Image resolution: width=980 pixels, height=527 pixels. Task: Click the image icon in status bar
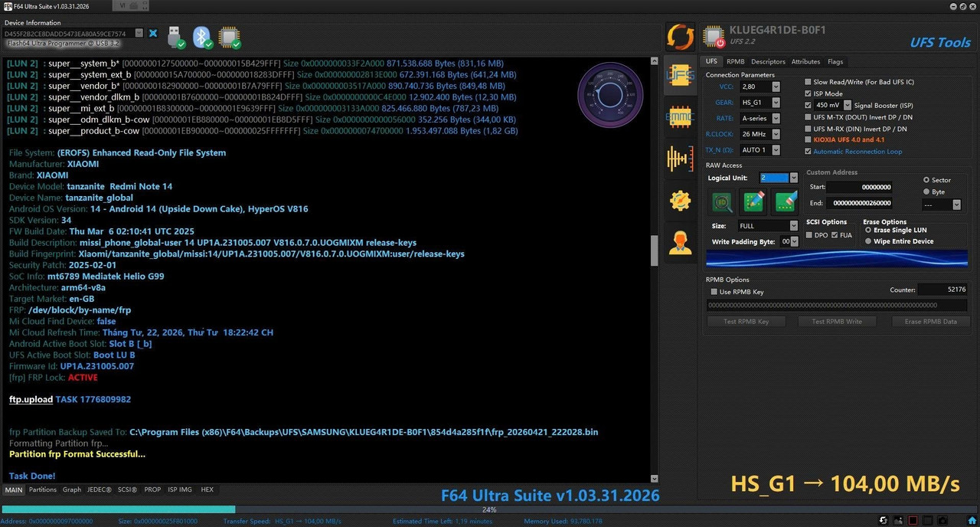[899, 521]
